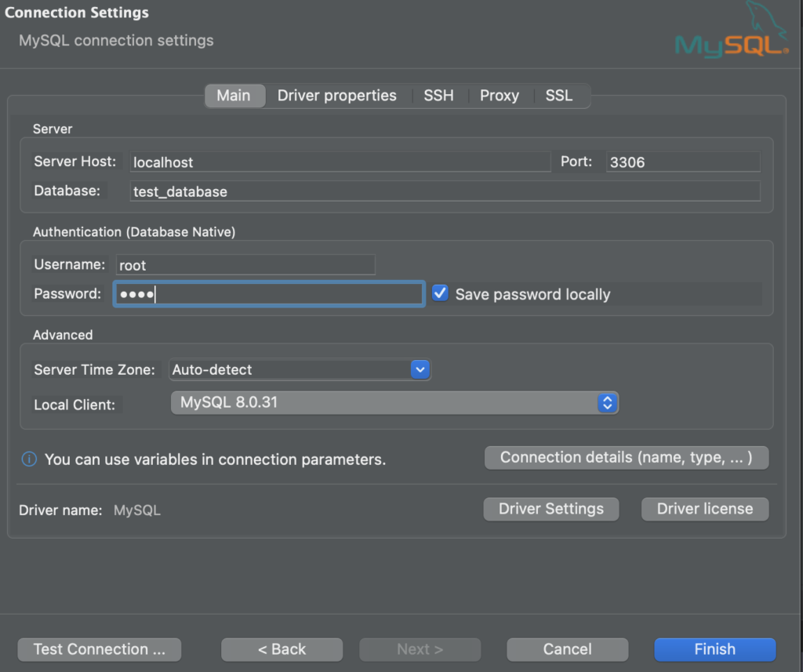The image size is (803, 672).
Task: Click the info icon beside variables hint
Action: coord(29,460)
